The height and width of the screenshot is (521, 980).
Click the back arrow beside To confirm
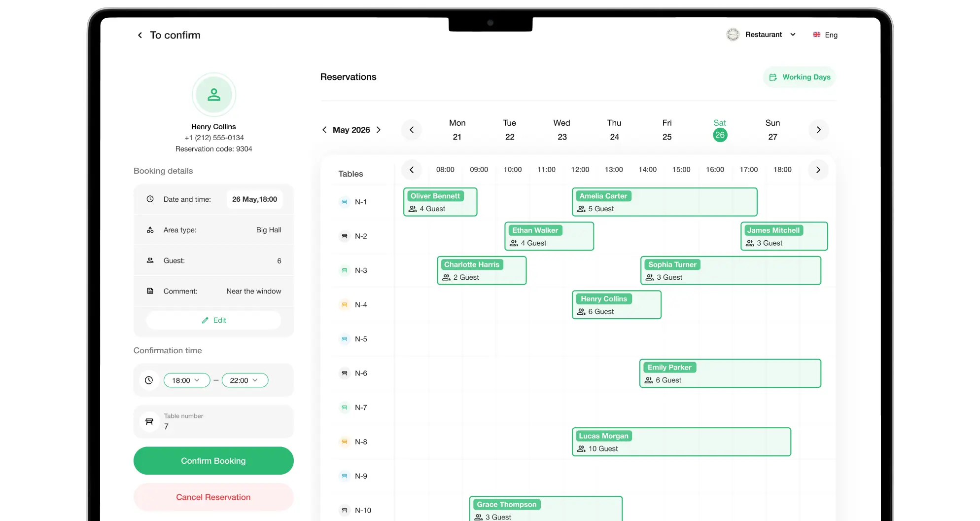tap(140, 35)
